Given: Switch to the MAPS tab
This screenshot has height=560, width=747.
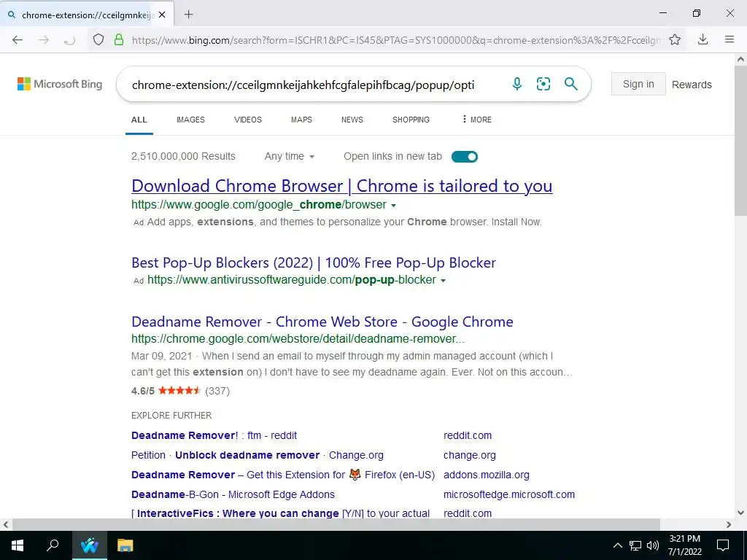Looking at the screenshot, I should [301, 120].
